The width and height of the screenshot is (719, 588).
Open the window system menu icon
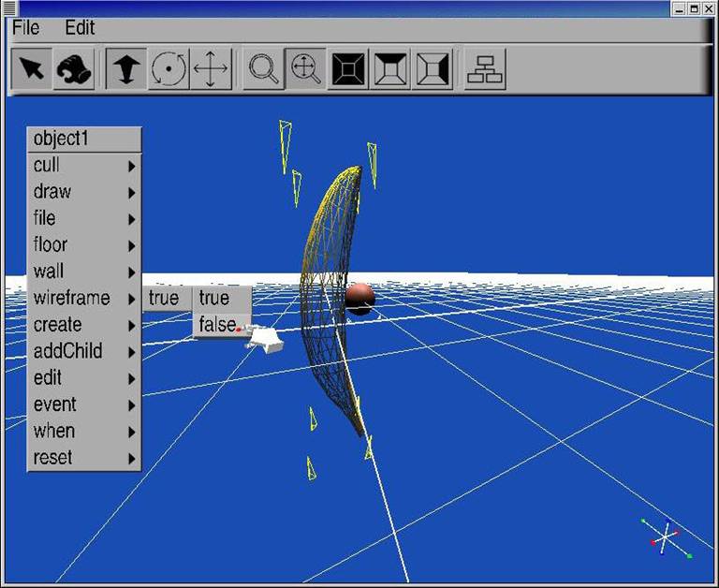pos(9,7)
